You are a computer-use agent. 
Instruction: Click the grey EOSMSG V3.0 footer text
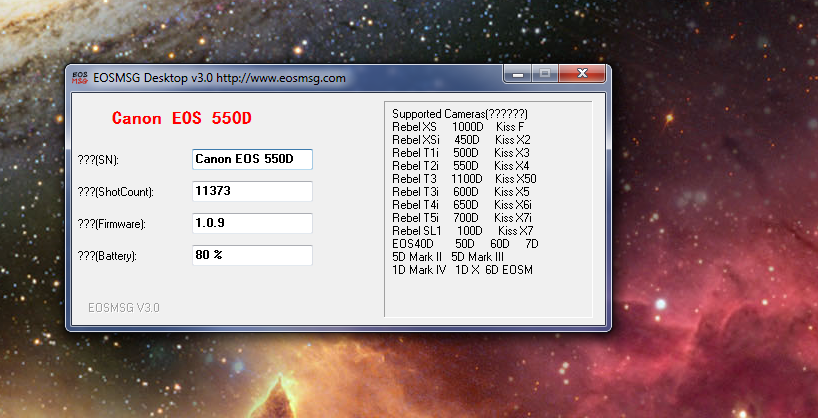tap(124, 308)
